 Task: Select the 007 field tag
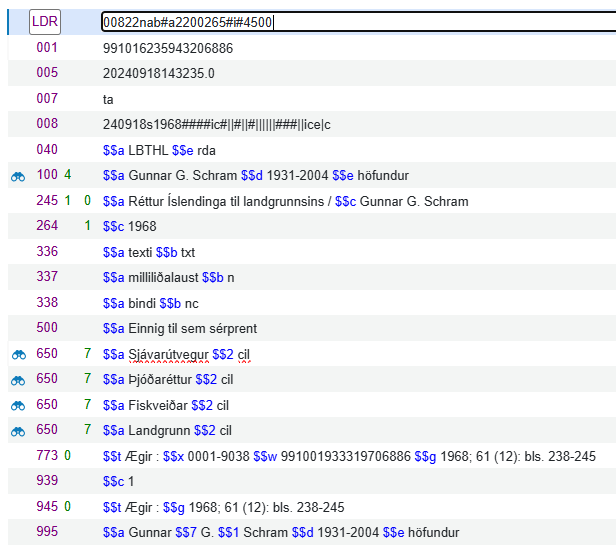coord(47,98)
